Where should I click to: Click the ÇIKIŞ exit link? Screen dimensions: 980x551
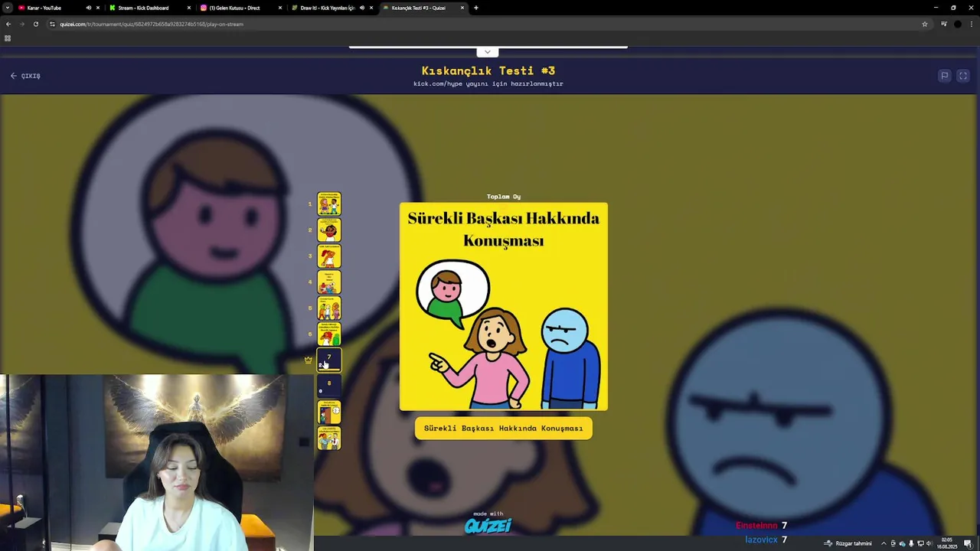pyautogui.click(x=25, y=76)
